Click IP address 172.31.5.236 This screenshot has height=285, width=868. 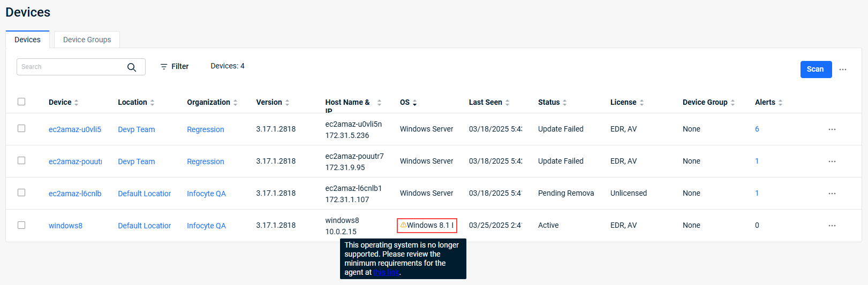pyautogui.click(x=347, y=135)
